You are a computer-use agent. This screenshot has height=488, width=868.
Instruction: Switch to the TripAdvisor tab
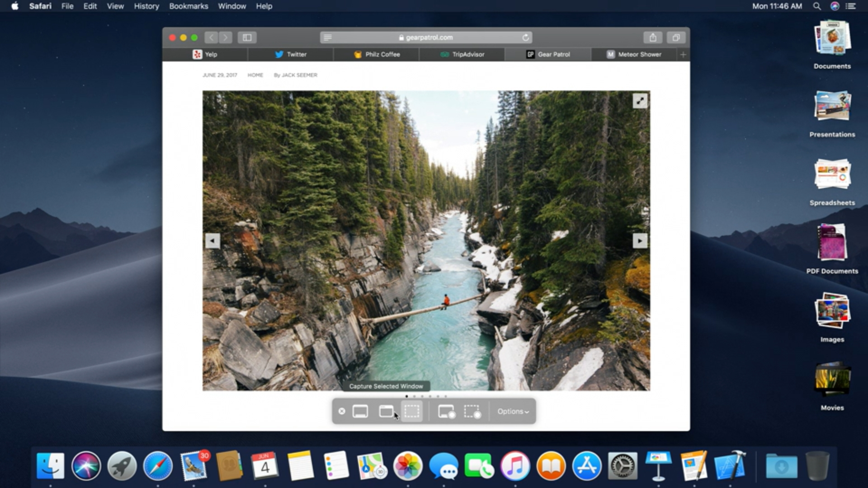[x=462, y=54]
